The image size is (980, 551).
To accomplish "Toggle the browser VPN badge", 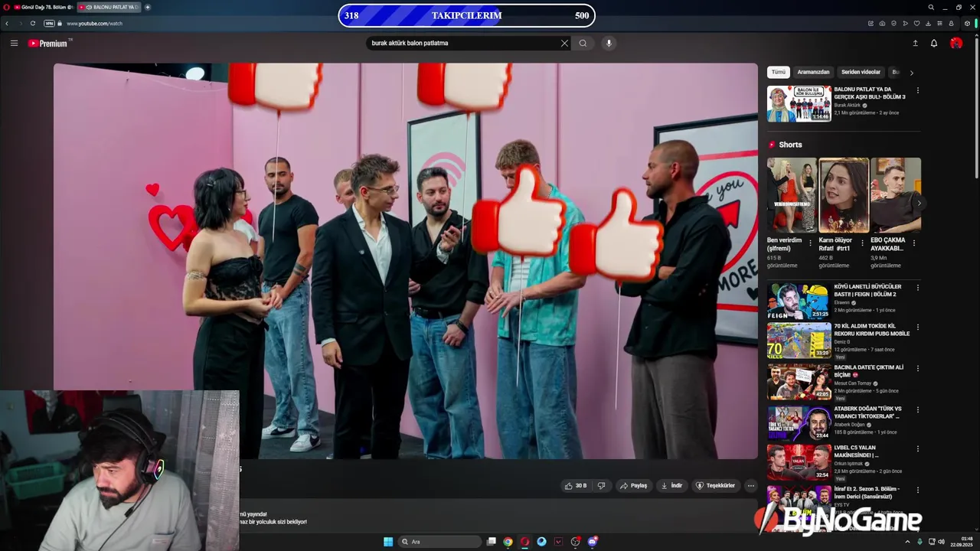I will 49,23.
